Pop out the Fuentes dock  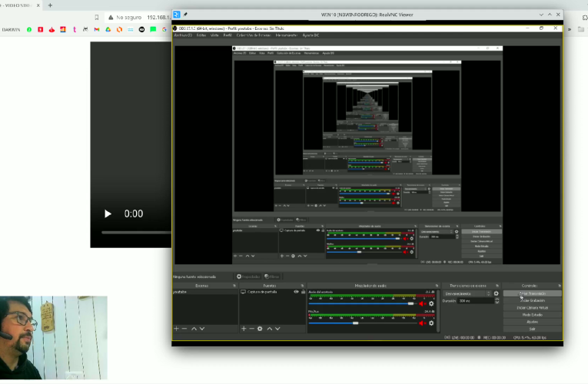(x=302, y=286)
